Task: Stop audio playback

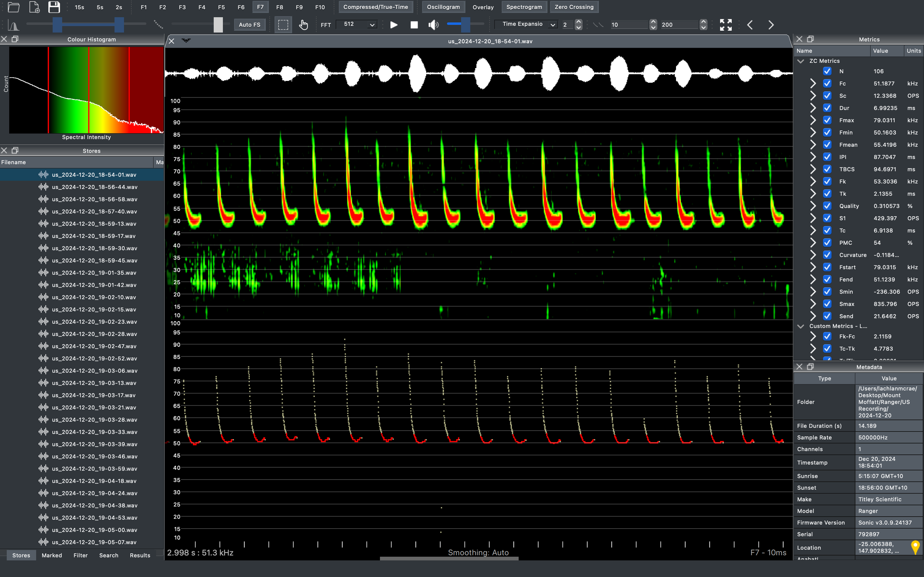Action: coord(414,25)
